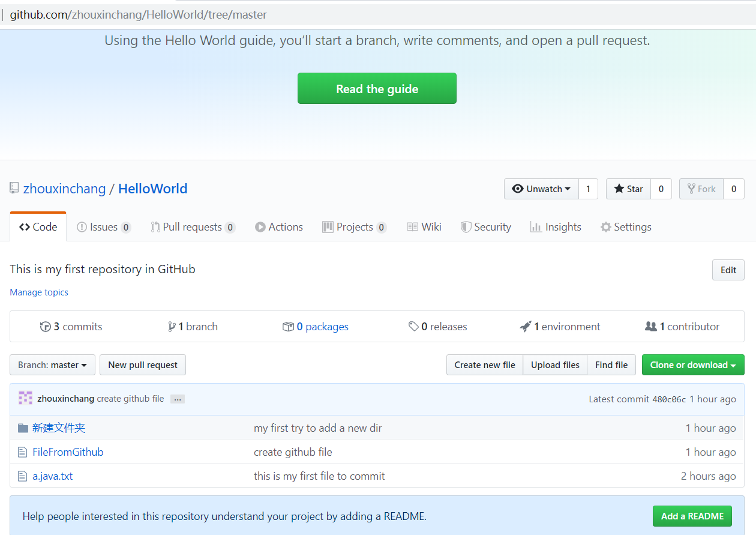
Task: Click the zhouxinchang avatar identicon
Action: click(x=25, y=398)
